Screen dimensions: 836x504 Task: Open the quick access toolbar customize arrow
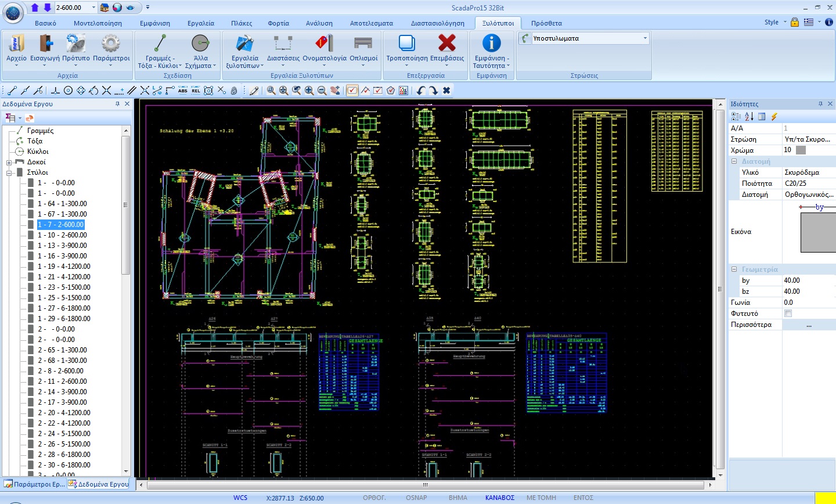point(148,8)
